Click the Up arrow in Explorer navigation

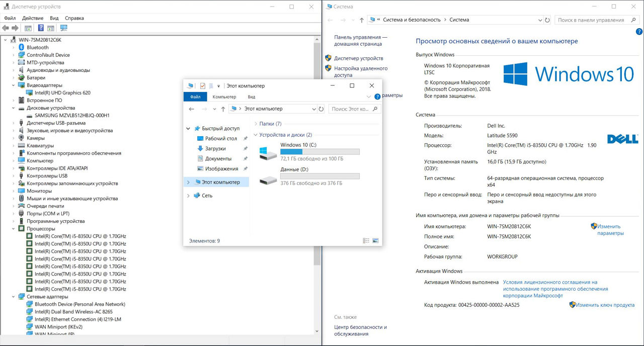223,109
